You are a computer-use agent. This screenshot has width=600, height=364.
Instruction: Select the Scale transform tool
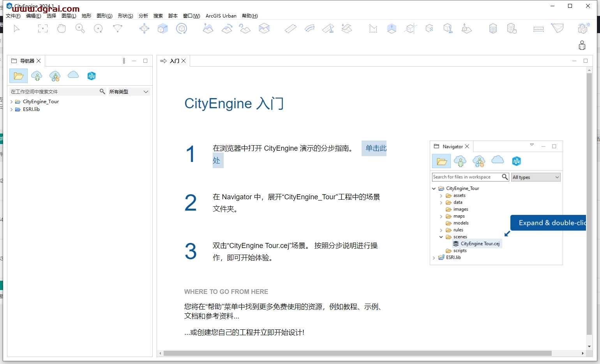[163, 28]
